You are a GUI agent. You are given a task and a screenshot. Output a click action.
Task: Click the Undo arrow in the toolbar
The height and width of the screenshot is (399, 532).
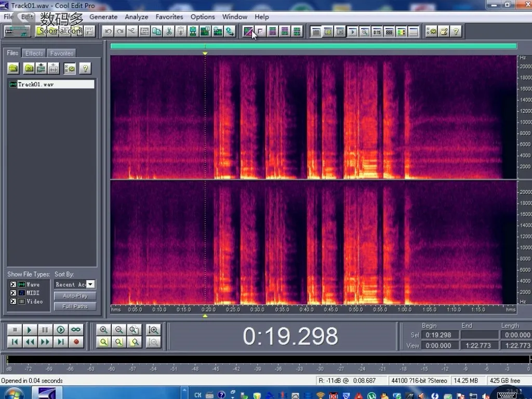[108, 32]
